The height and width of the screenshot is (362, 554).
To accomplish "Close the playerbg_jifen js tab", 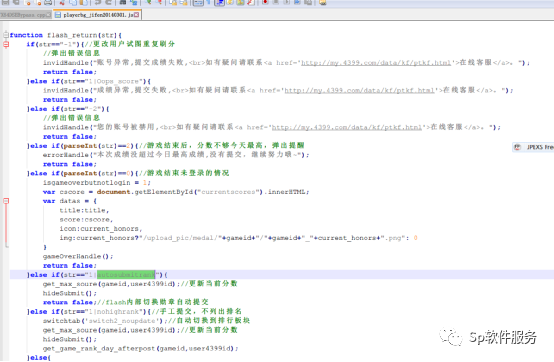I will coord(136,15).
